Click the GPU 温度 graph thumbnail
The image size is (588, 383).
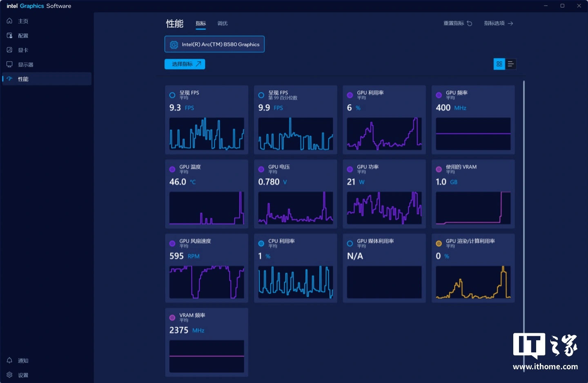(x=207, y=208)
